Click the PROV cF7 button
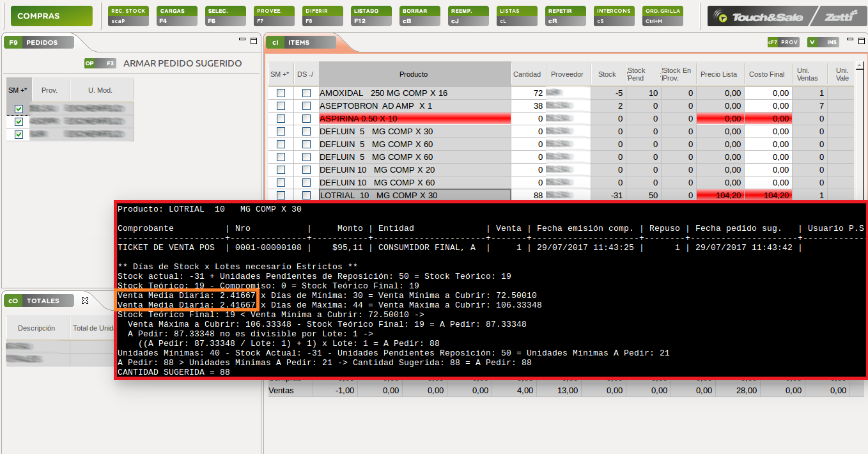The height and width of the screenshot is (454, 868). point(784,43)
